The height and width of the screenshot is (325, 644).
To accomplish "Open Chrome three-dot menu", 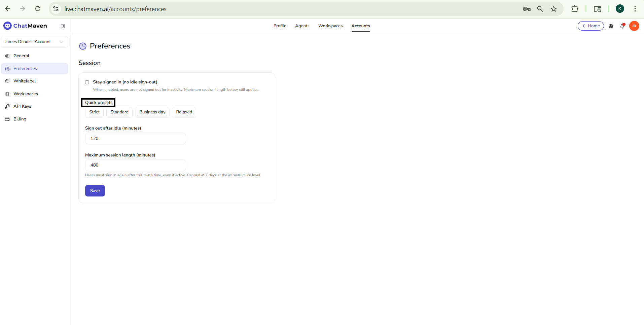I will pyautogui.click(x=635, y=9).
